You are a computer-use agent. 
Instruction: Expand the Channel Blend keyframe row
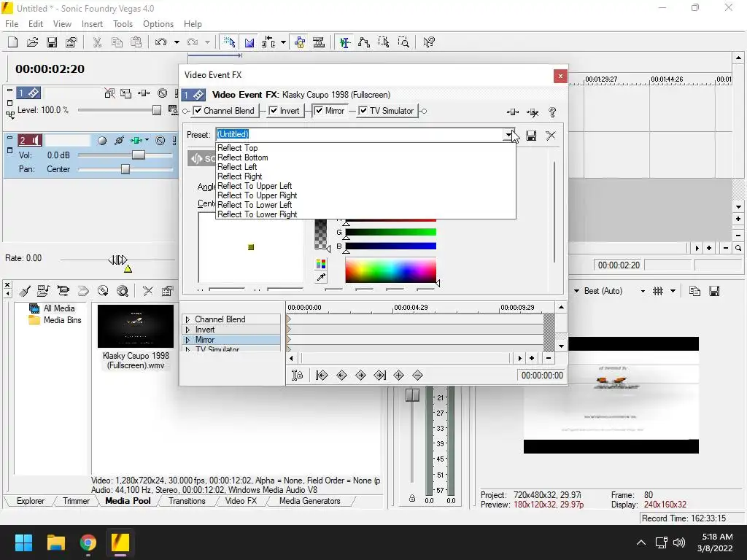tap(187, 319)
